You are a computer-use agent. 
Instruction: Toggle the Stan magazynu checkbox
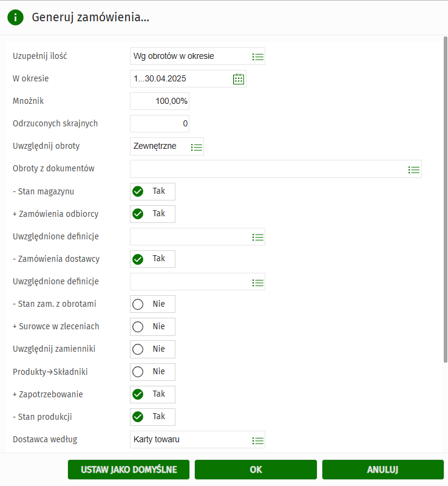pos(138,192)
